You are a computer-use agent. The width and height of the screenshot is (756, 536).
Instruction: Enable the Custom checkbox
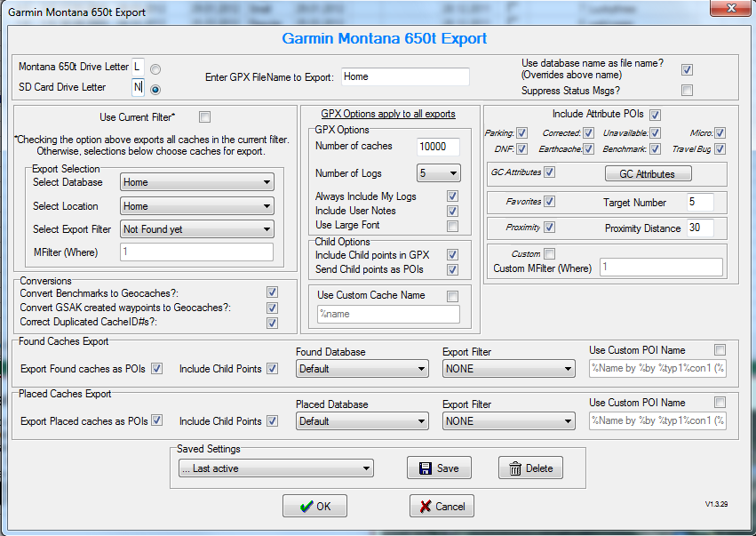click(549, 253)
